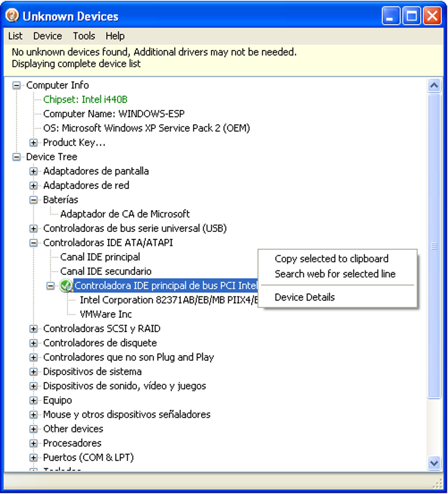Expand the Product Key node
The width and height of the screenshot is (448, 494).
pos(33,143)
